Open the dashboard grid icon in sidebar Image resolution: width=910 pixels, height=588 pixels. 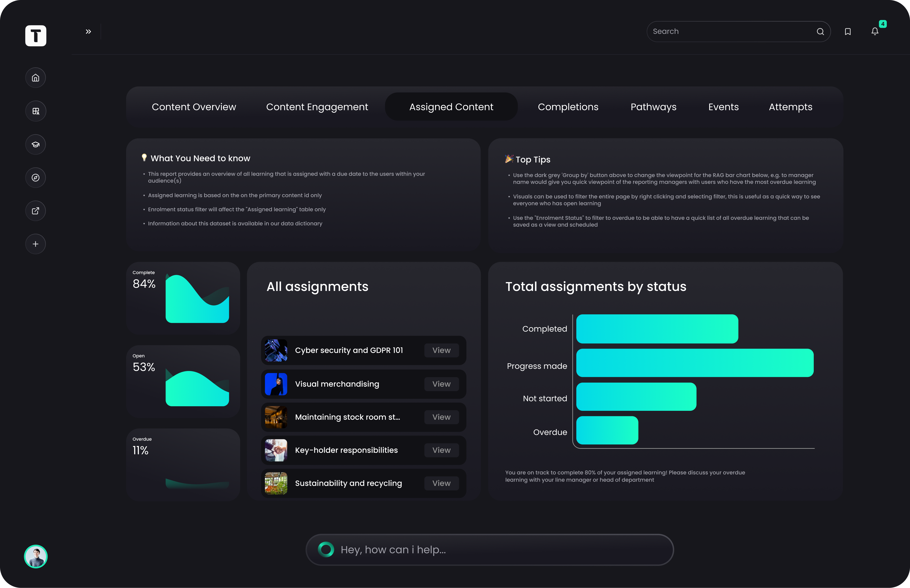(x=36, y=111)
